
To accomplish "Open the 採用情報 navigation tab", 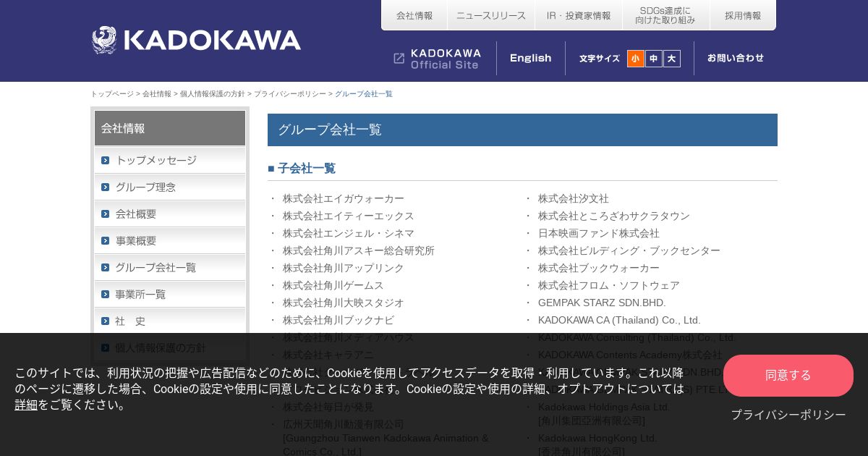I will [743, 15].
